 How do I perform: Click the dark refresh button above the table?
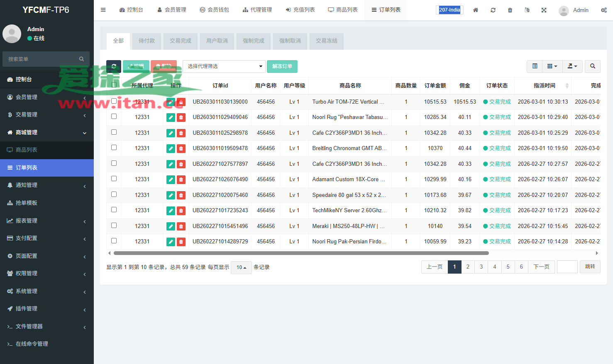[114, 66]
